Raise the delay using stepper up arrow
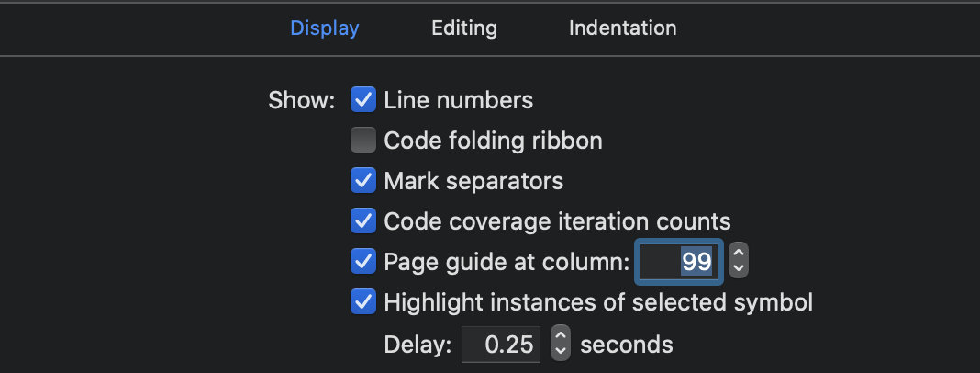Screen dimensions: 980x373 [x=561, y=337]
